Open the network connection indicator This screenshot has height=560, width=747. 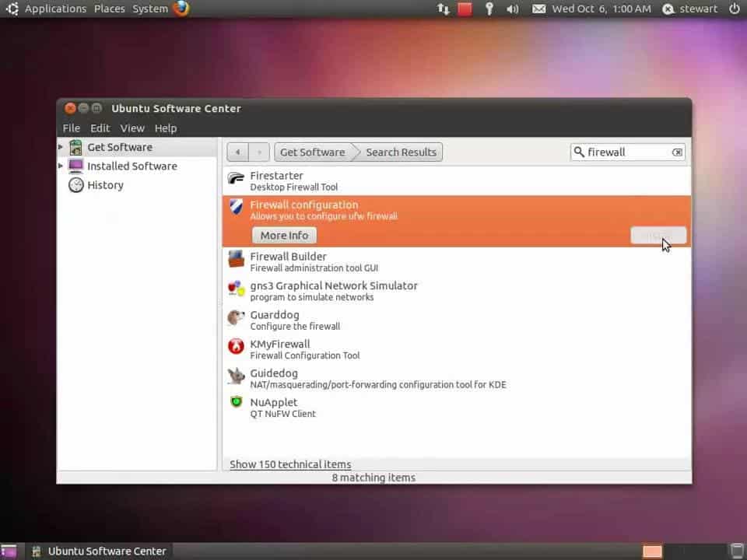coord(443,9)
